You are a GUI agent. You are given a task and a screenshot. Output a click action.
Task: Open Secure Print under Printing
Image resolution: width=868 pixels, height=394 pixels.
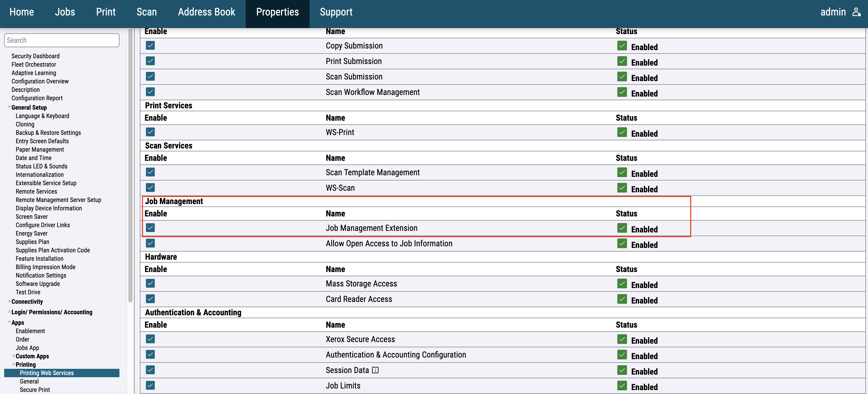click(x=35, y=390)
